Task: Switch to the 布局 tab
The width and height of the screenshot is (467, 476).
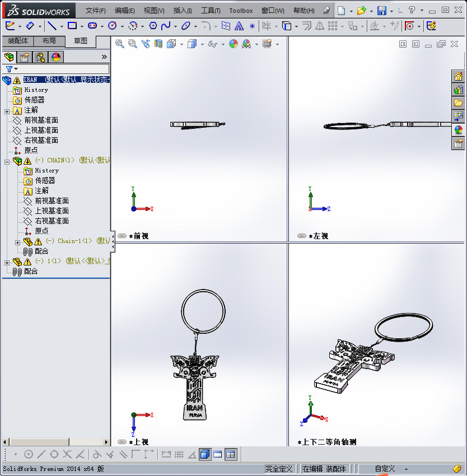Action: click(49, 41)
